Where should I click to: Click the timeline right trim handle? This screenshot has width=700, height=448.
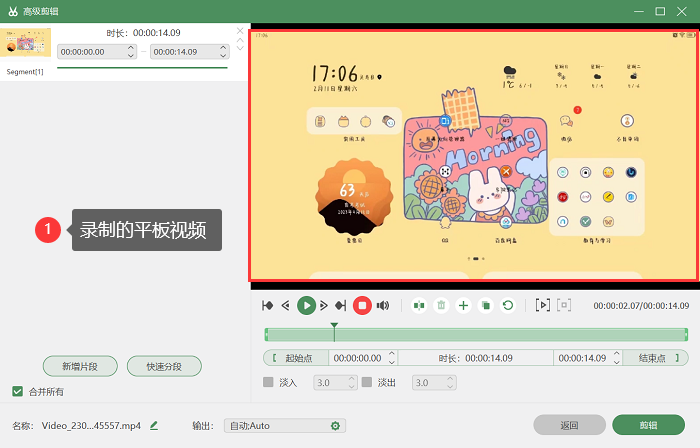[686, 335]
